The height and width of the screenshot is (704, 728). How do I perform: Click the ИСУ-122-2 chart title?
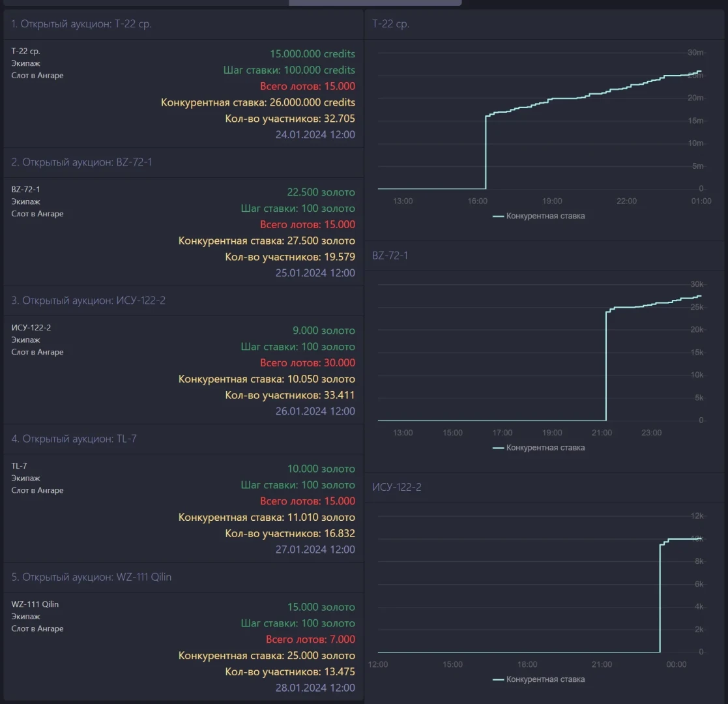396,487
